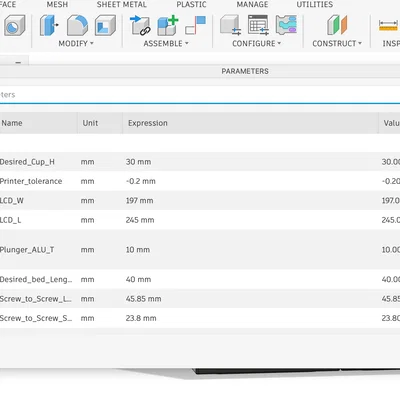The height and width of the screenshot is (400, 400).
Task: Expand the MODIFY dropdown menu
Action: point(76,44)
